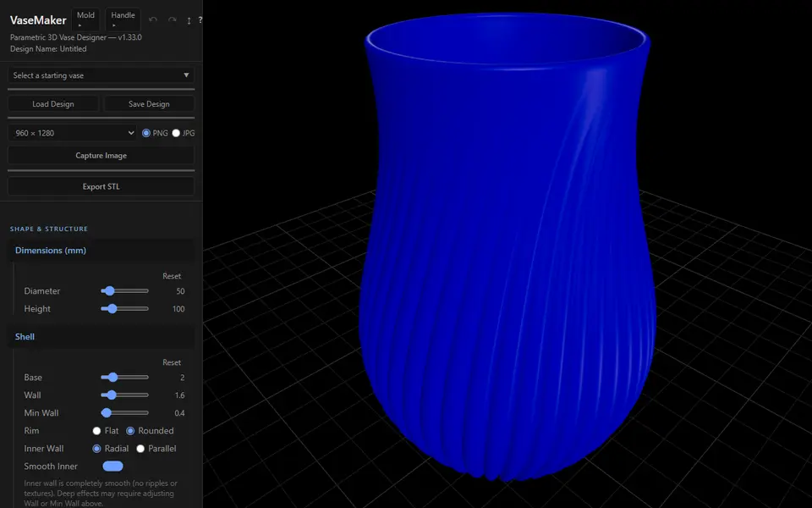
Task: Click the 'SHAPE & STRUCTURE' heading
Action: (49, 229)
